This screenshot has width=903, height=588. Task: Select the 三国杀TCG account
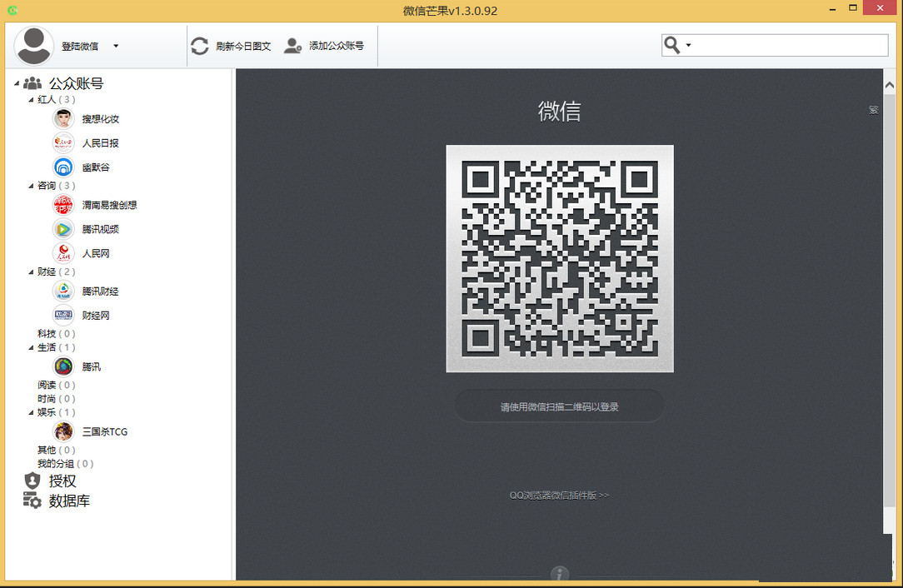click(105, 432)
